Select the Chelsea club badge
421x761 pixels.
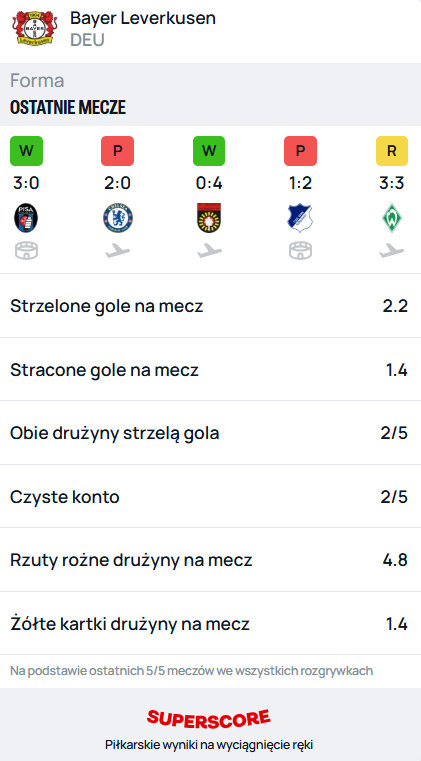(118, 218)
